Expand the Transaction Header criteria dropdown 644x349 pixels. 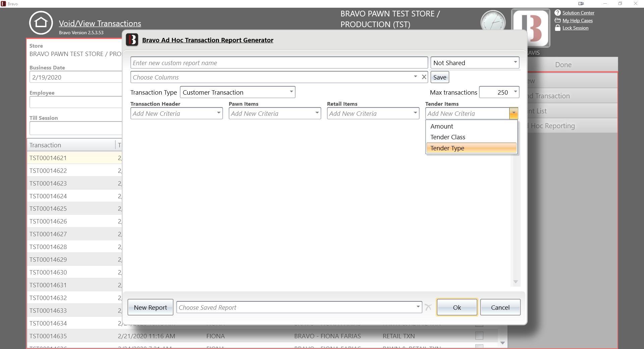click(x=176, y=113)
